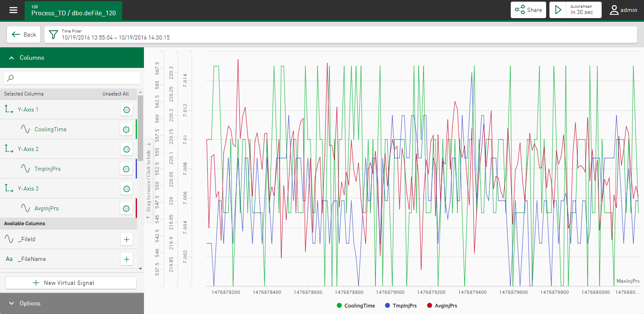The width and height of the screenshot is (644, 314).
Task: Go back with the Back button
Action: tap(24, 35)
